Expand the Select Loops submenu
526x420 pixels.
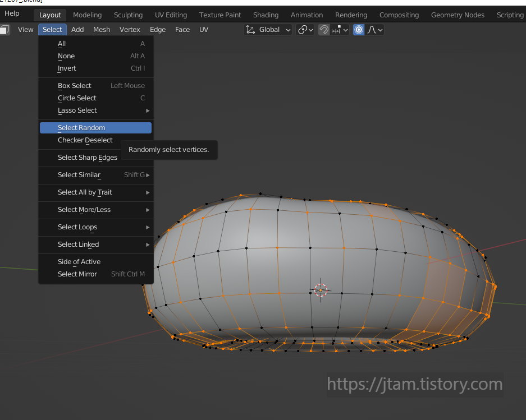coord(96,227)
